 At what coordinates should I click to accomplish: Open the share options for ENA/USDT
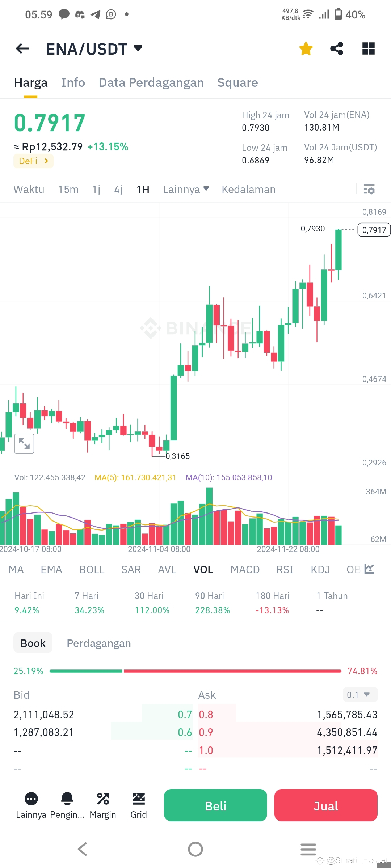click(337, 48)
